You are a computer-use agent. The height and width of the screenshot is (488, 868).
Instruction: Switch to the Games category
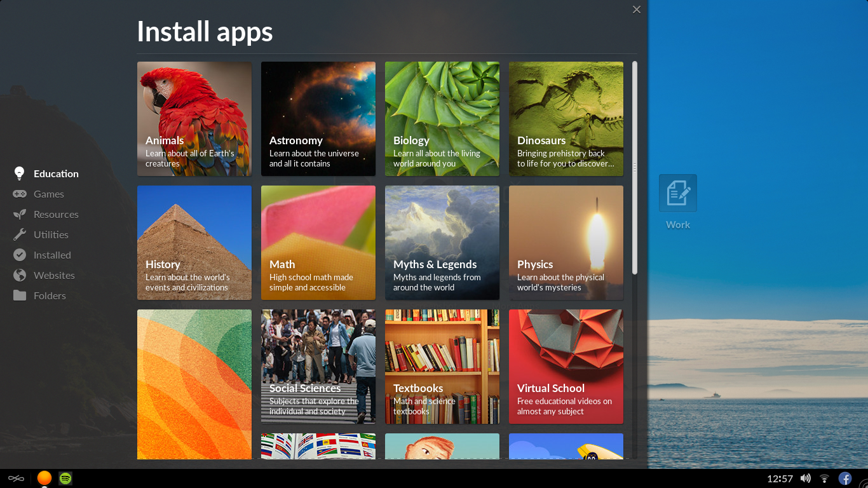49,194
